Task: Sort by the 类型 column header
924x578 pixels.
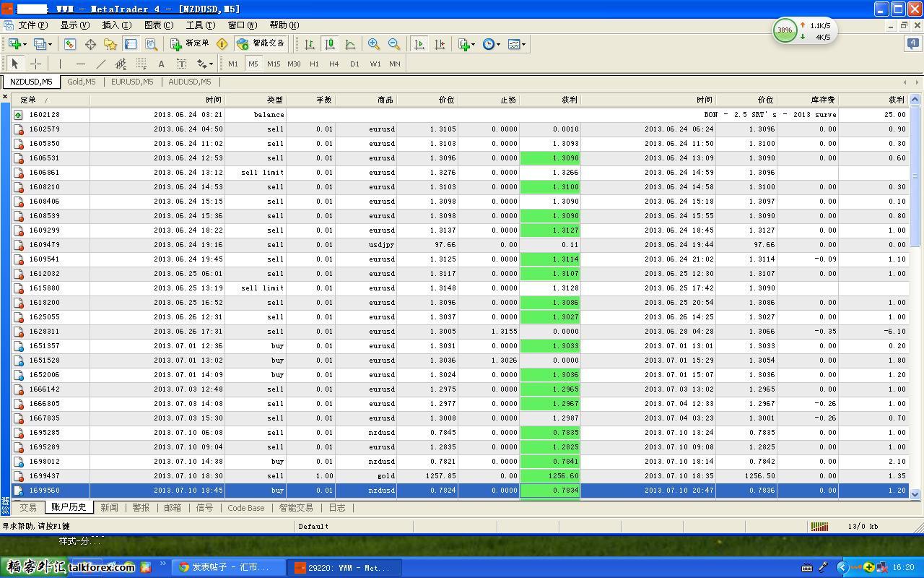Action: (x=256, y=100)
